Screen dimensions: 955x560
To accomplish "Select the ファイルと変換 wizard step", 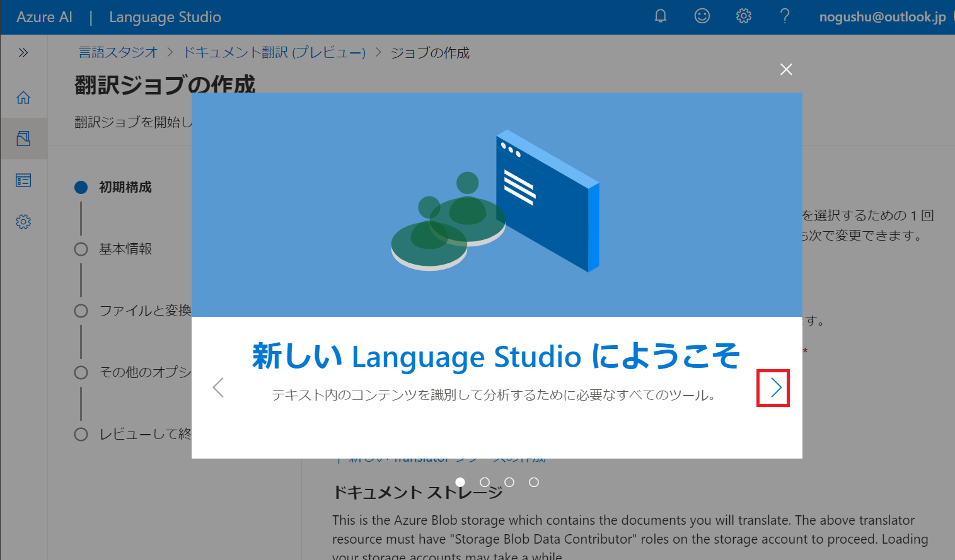I will click(133, 311).
